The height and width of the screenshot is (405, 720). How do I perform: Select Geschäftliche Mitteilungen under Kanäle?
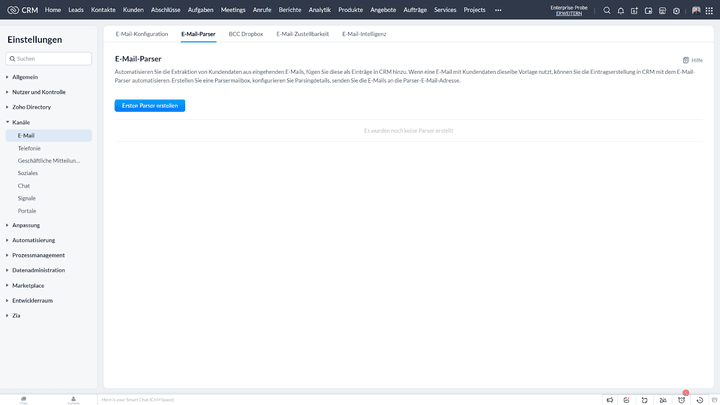pyautogui.click(x=49, y=161)
